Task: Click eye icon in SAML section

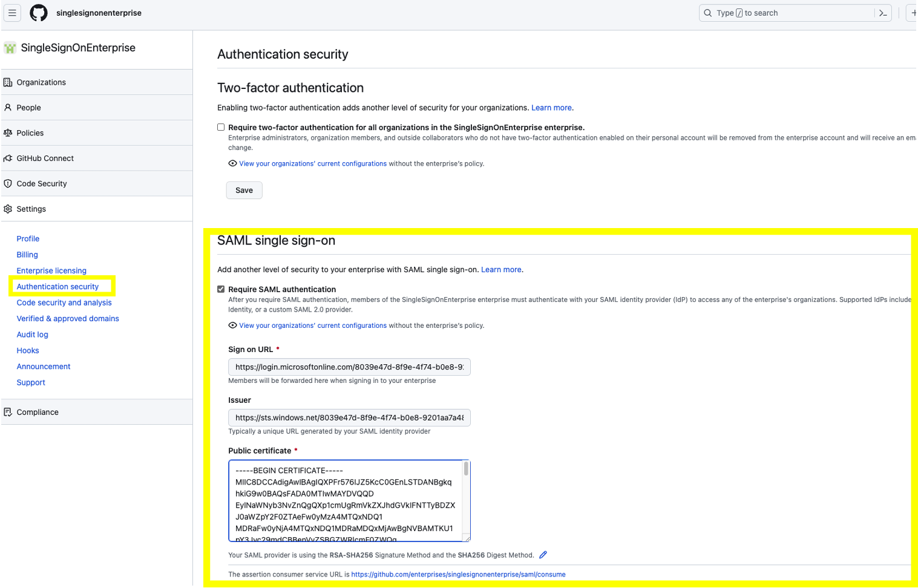Action: pos(232,325)
